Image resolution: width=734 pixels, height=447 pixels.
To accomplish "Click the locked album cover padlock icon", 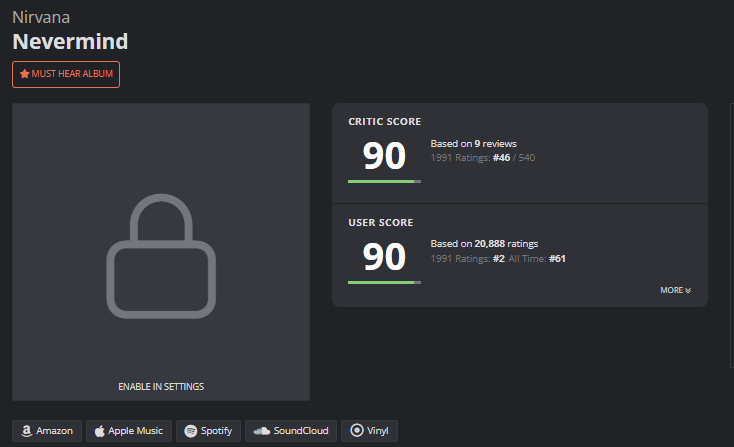I will (161, 256).
